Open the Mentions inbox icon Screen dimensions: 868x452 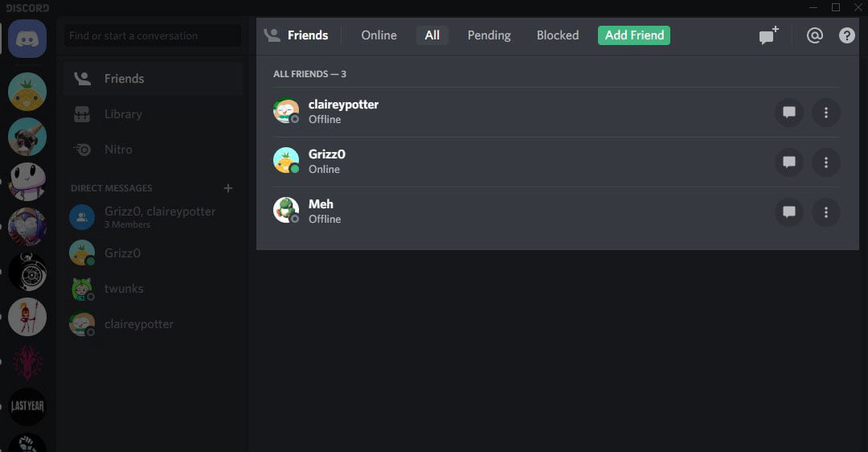point(814,35)
